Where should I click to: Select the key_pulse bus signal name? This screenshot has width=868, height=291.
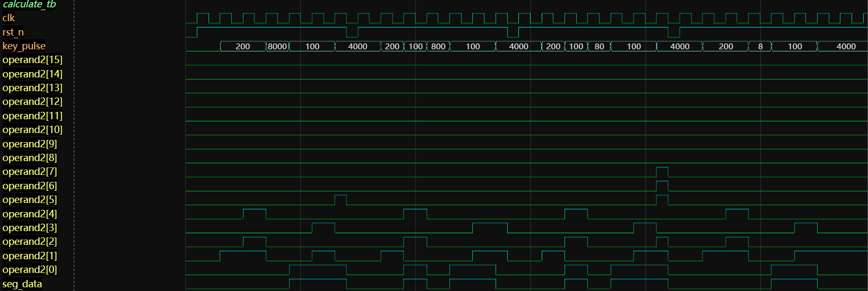(x=24, y=46)
